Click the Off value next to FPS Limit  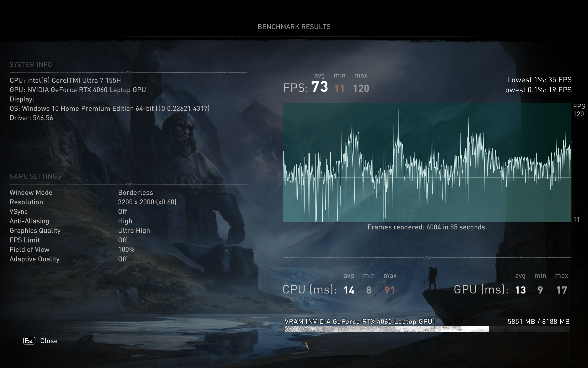tap(122, 240)
